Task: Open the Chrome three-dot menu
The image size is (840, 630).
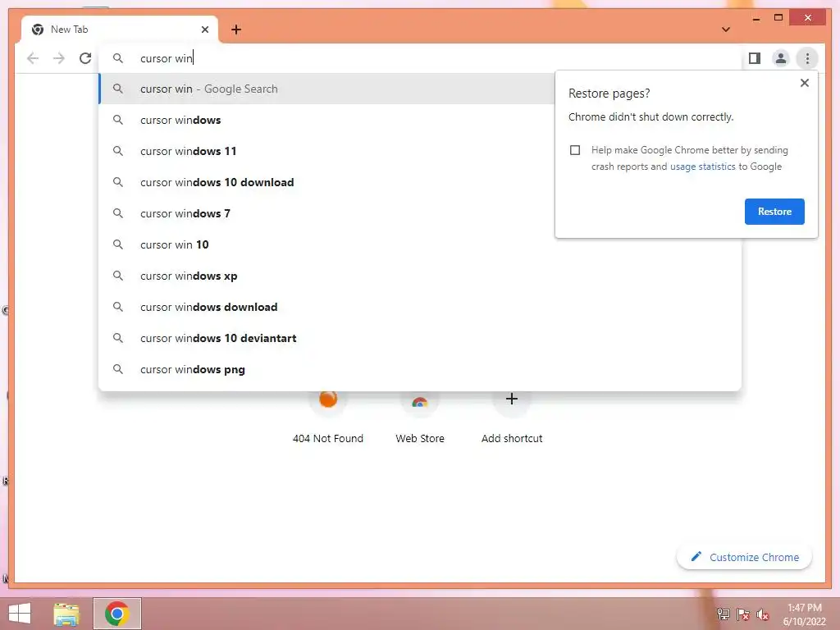Action: pyautogui.click(x=807, y=58)
